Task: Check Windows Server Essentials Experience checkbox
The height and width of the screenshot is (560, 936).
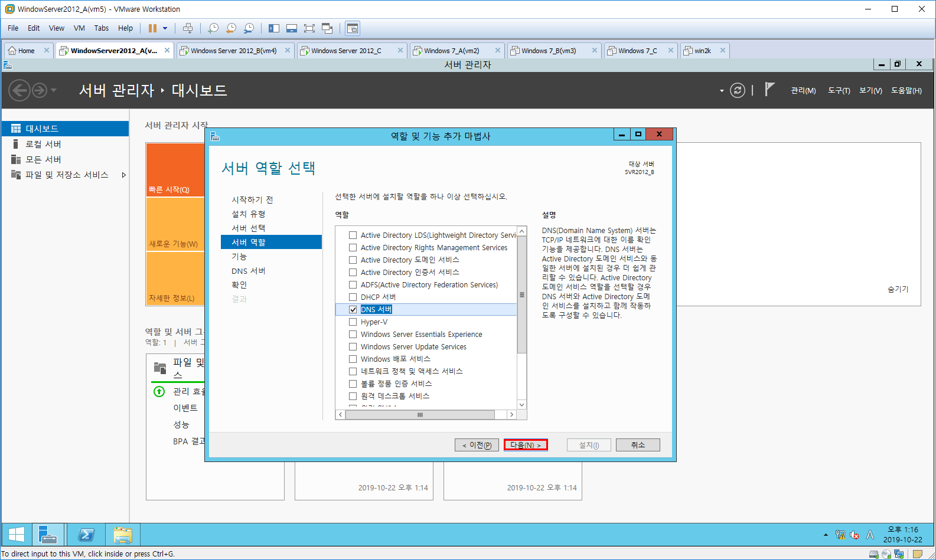Action: tap(353, 334)
